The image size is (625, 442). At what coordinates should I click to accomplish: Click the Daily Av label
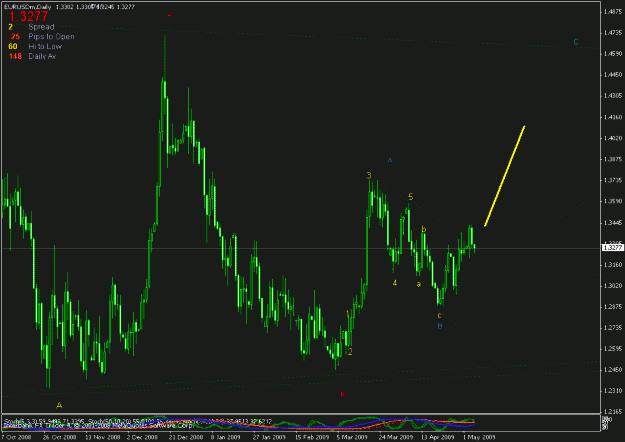[42, 56]
